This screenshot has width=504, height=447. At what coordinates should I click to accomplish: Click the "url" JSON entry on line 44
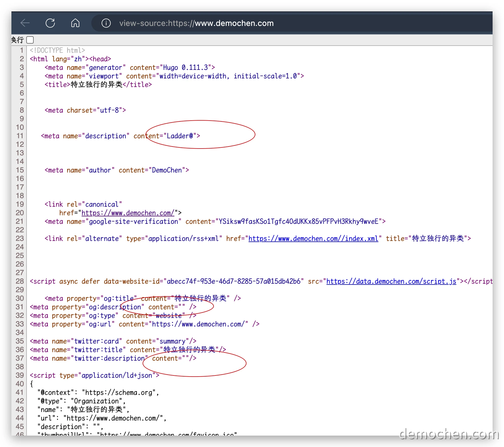(102, 418)
